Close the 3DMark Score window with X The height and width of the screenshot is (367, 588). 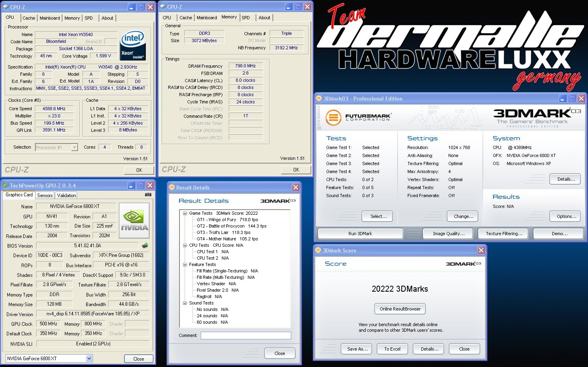[x=481, y=250]
